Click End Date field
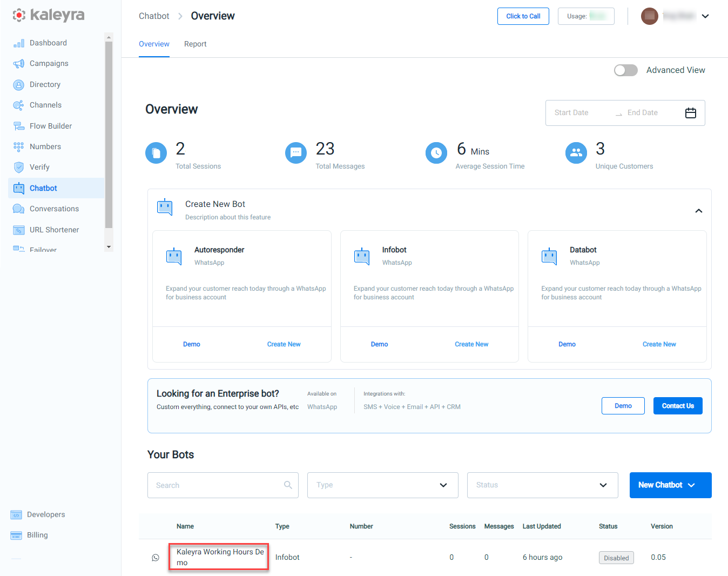The height and width of the screenshot is (576, 728). (x=643, y=113)
